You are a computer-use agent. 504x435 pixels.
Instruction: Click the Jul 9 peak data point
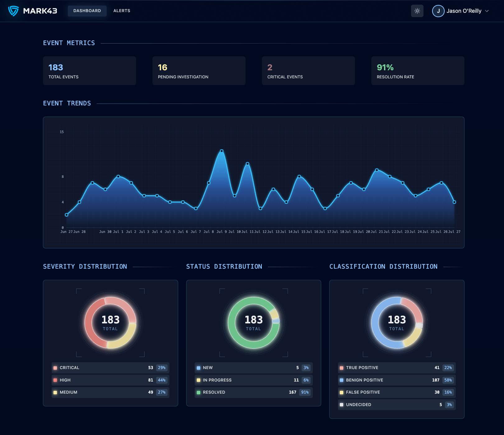tap(222, 151)
